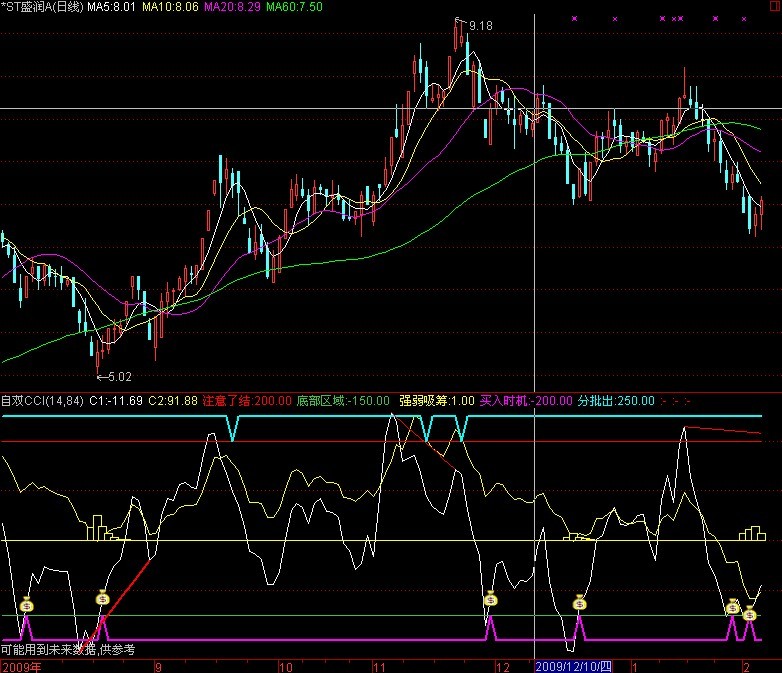This screenshot has height=673, width=782.
Task: Open the *ST盛润A(日线) chart title
Action: [42, 7]
